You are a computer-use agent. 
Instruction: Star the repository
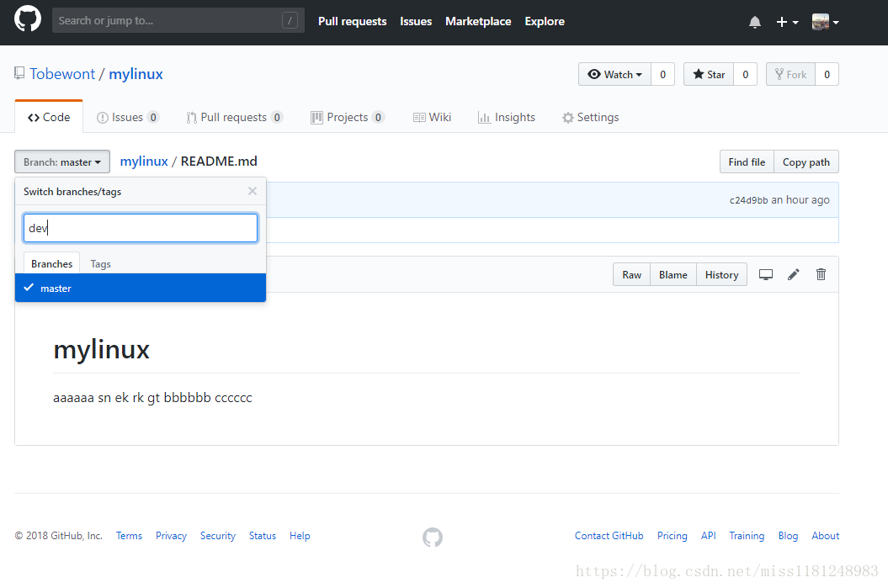(709, 74)
